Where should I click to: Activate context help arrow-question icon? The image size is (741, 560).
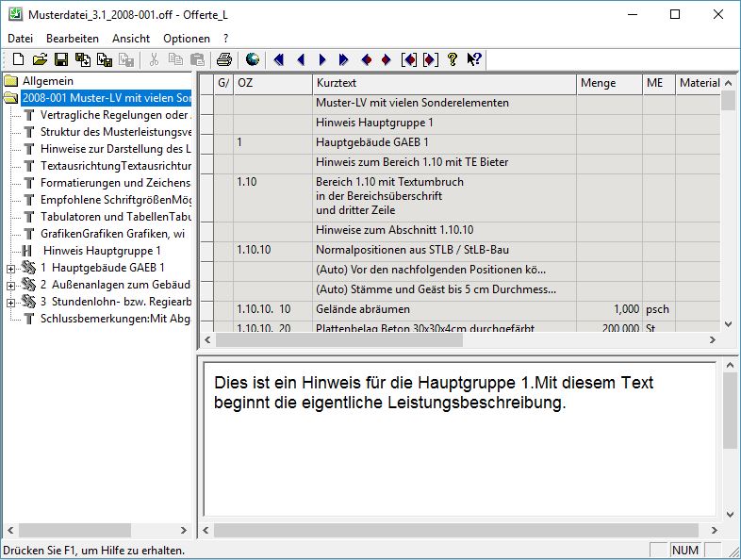(x=474, y=59)
